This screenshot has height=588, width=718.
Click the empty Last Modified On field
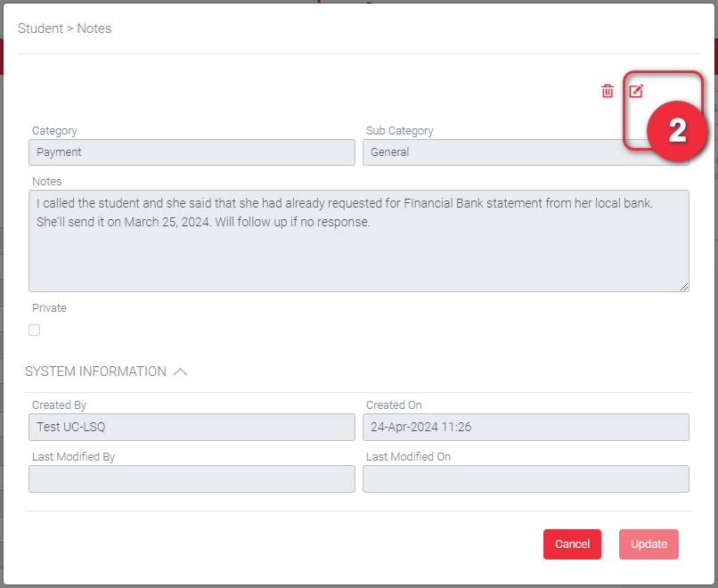526,479
